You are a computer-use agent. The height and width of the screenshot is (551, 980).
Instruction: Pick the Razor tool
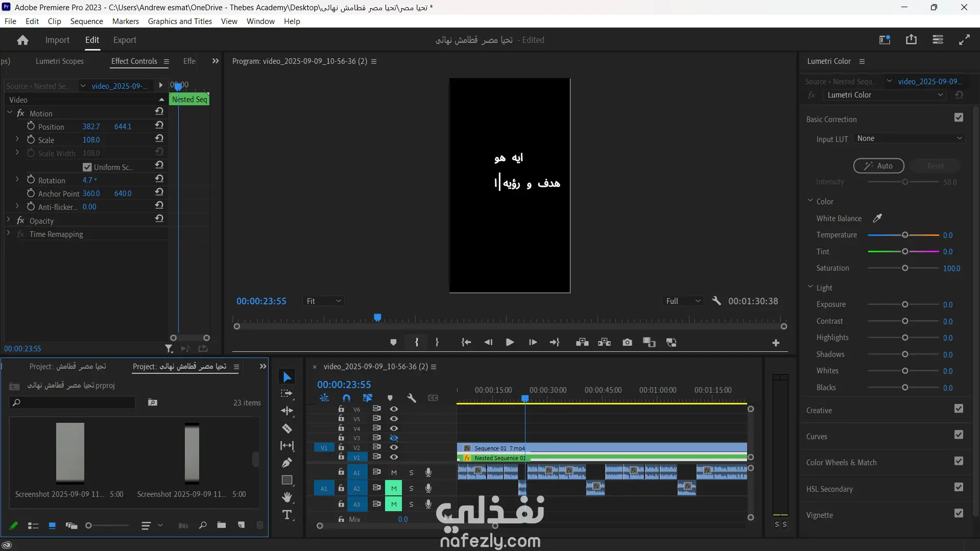[287, 428]
